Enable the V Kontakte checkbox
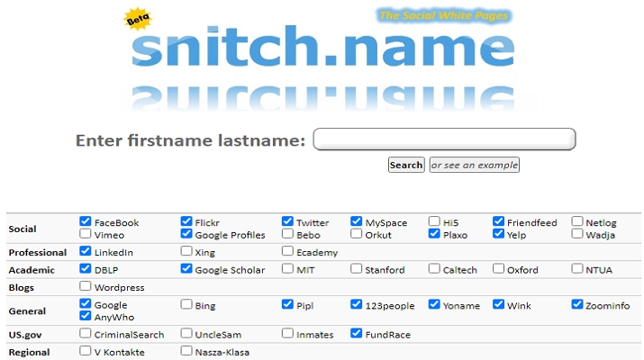Image resolution: width=644 pixels, height=360 pixels. [86, 351]
